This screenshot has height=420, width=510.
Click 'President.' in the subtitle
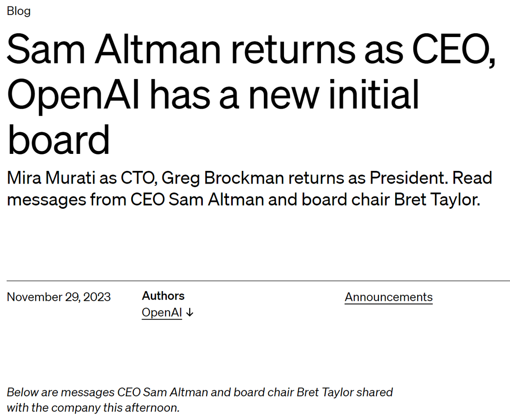pos(408,178)
